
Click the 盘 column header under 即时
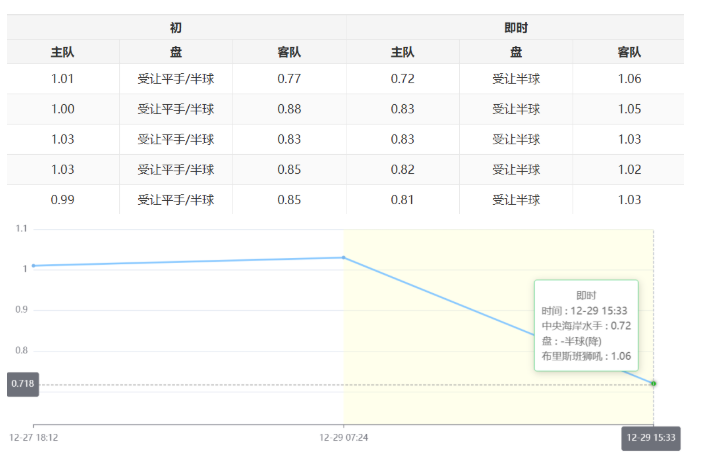coord(515,52)
